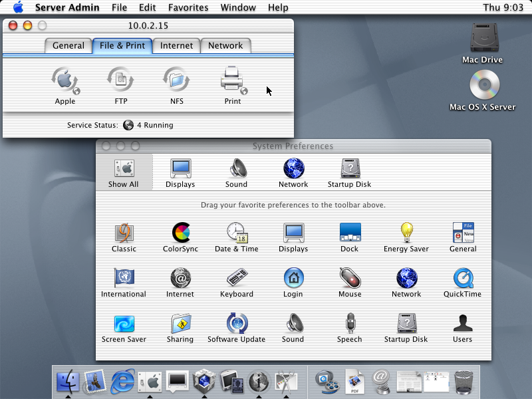
Task: Open the FTP service icon
Action: (121, 86)
